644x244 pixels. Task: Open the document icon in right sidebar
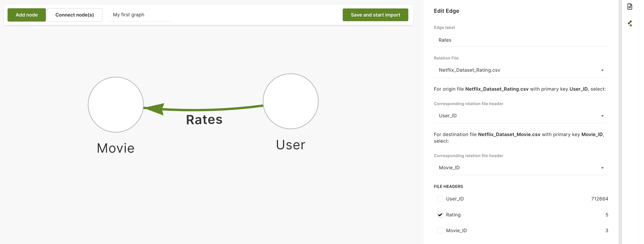(x=630, y=7)
